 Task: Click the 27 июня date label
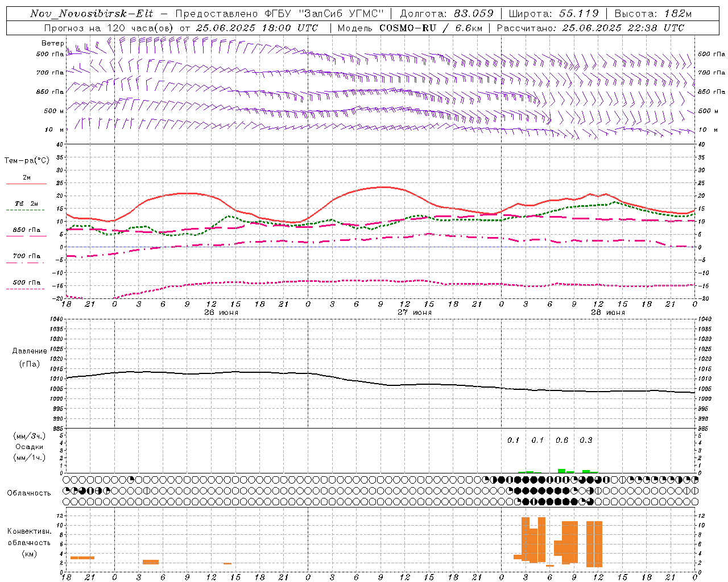(x=414, y=313)
